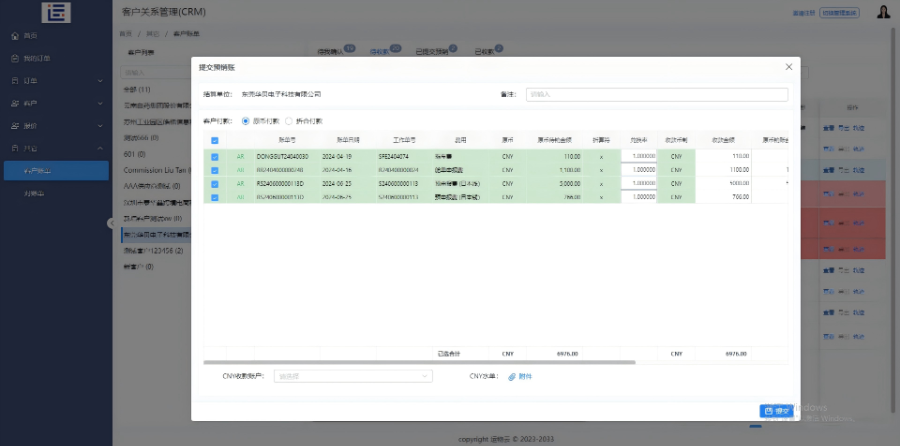This screenshot has width=900, height=446.
Task: Toggle the select-all checkbox in table header
Action: point(215,141)
